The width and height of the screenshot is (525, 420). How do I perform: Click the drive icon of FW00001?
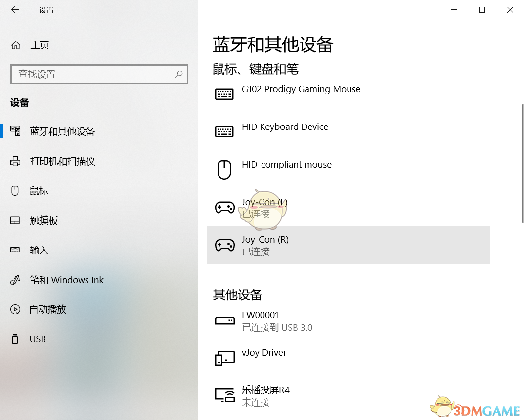tap(224, 321)
